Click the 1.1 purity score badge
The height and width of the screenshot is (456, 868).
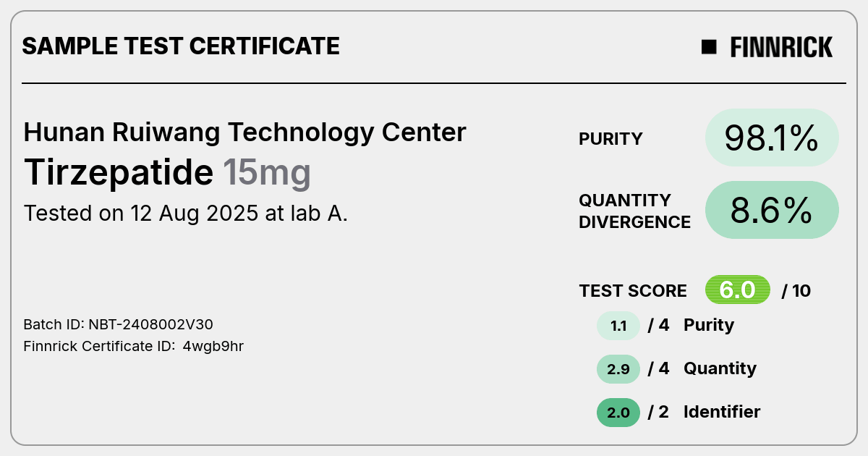[618, 325]
